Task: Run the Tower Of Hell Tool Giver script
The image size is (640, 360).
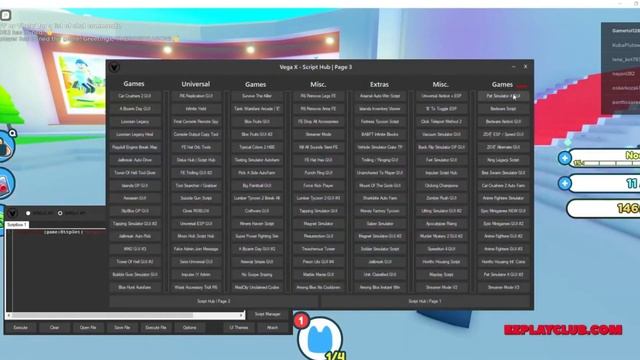Action: (x=135, y=173)
